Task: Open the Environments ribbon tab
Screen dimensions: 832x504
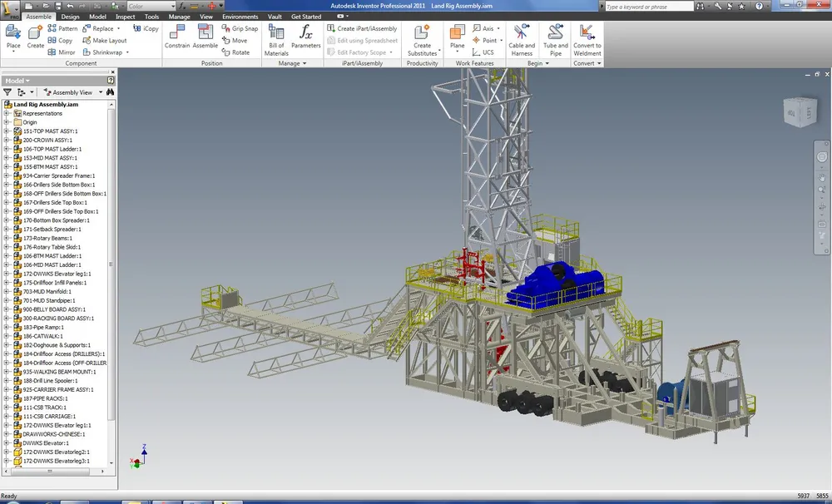Action: tap(240, 17)
